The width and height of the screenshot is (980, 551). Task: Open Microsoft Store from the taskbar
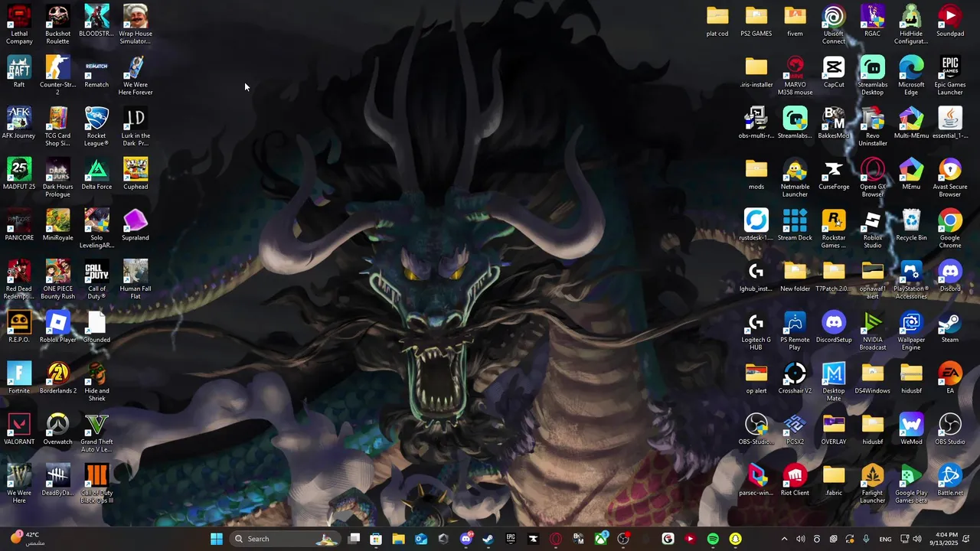click(x=376, y=539)
